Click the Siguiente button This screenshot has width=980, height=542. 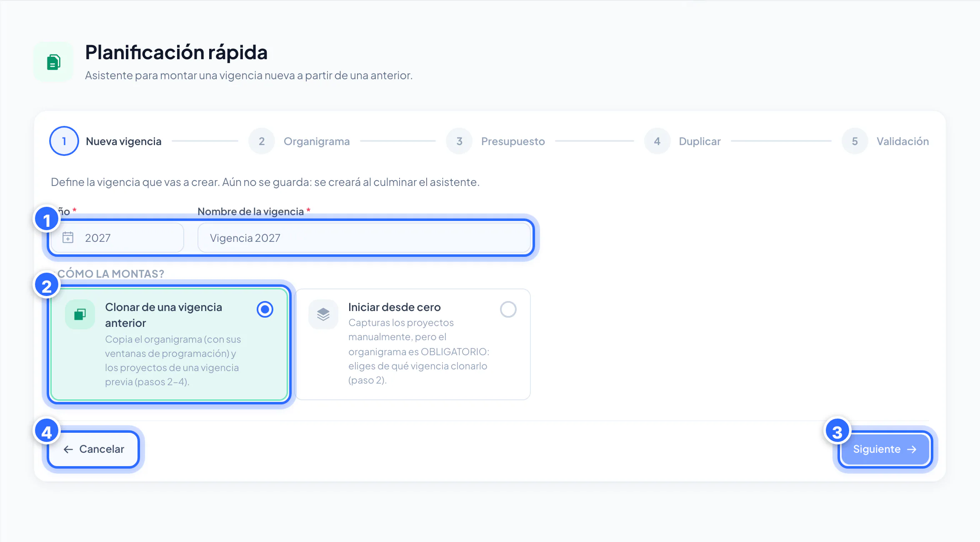(x=885, y=449)
